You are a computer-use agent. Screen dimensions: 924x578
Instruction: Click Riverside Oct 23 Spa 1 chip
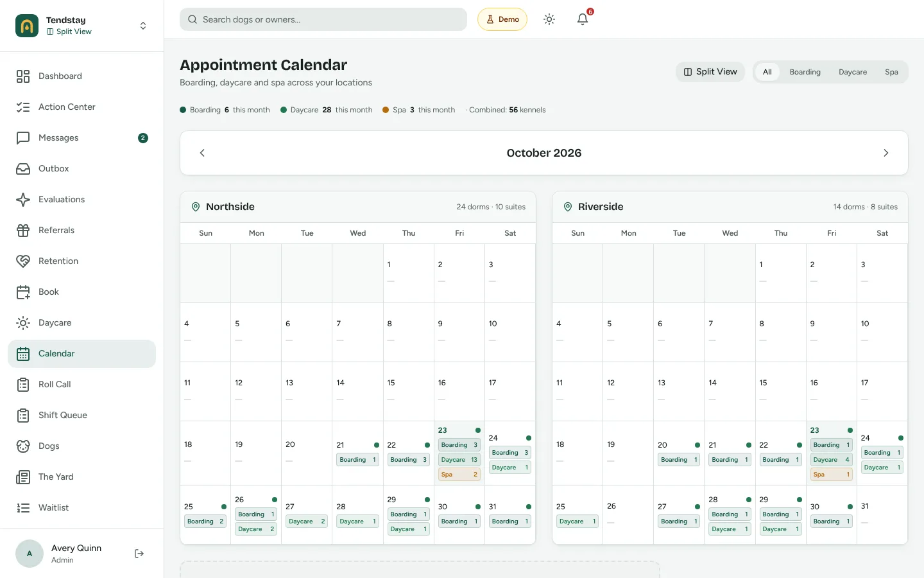click(x=832, y=475)
